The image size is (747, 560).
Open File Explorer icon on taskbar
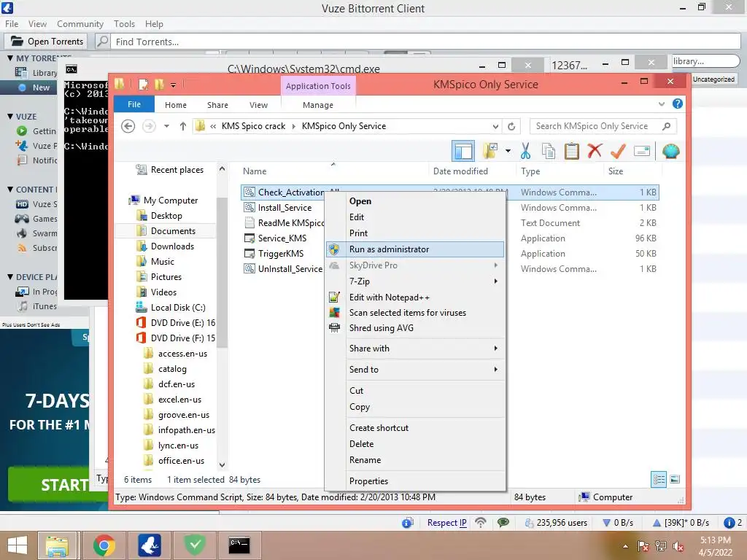[x=57, y=545]
